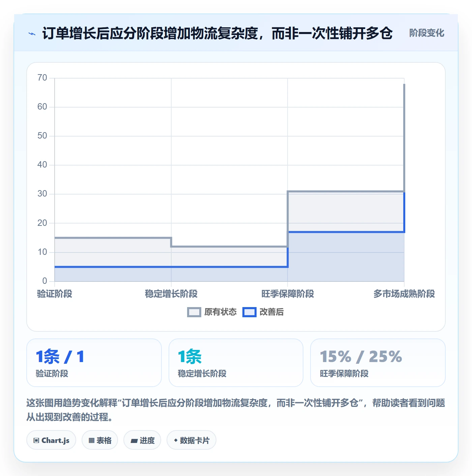Click the bar icon in the 进度 tag
472x476 pixels.
[x=134, y=441]
